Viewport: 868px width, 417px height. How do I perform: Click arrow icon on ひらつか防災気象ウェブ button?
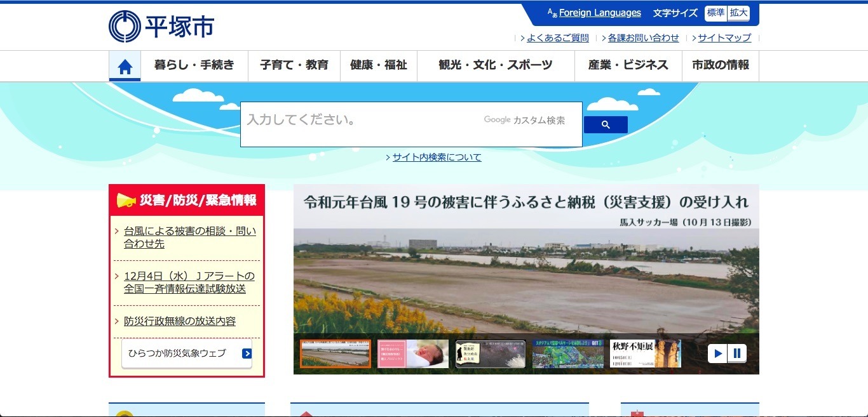pos(247,354)
